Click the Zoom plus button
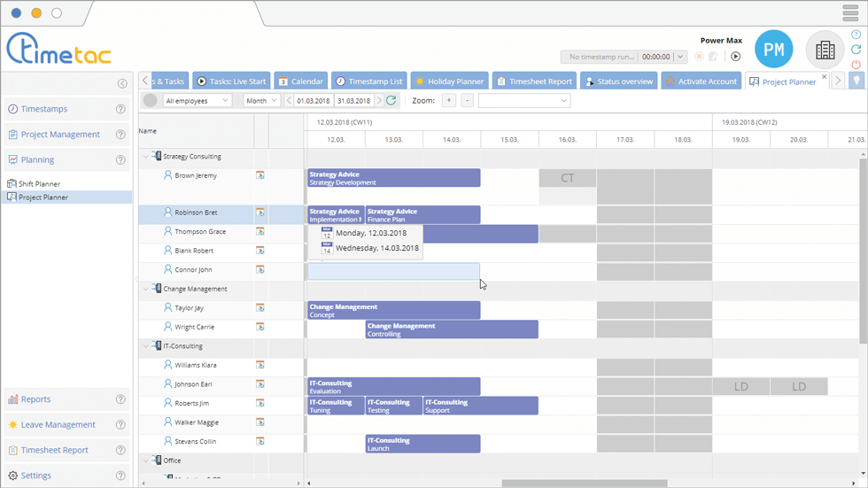This screenshot has width=868, height=488. (x=449, y=101)
